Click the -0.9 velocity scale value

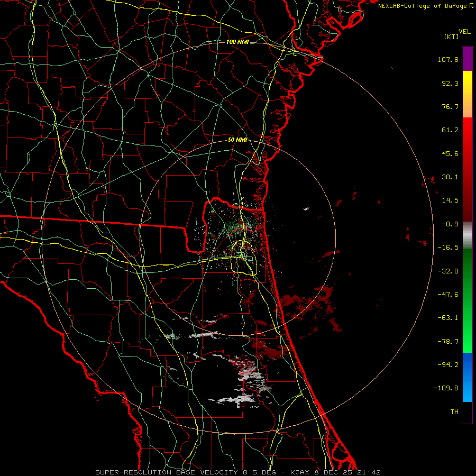tap(450, 224)
